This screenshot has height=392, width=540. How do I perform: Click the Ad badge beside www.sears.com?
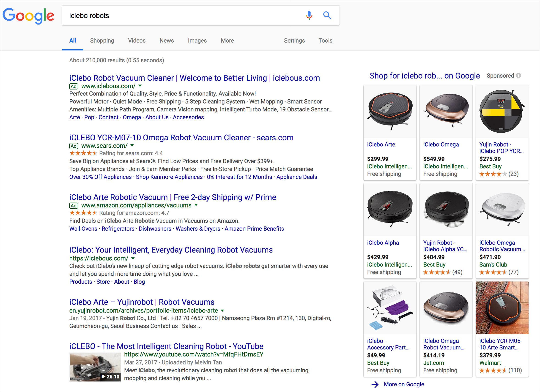(x=74, y=146)
